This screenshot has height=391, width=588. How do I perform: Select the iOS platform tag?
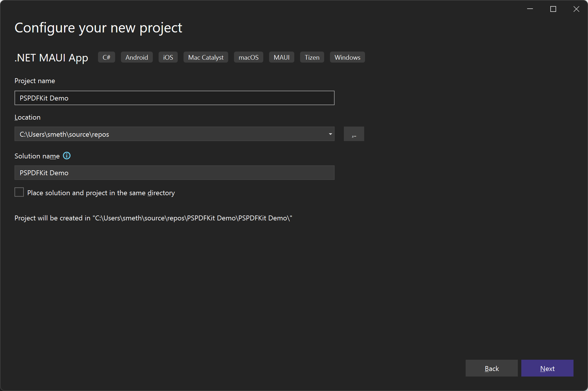click(x=168, y=57)
